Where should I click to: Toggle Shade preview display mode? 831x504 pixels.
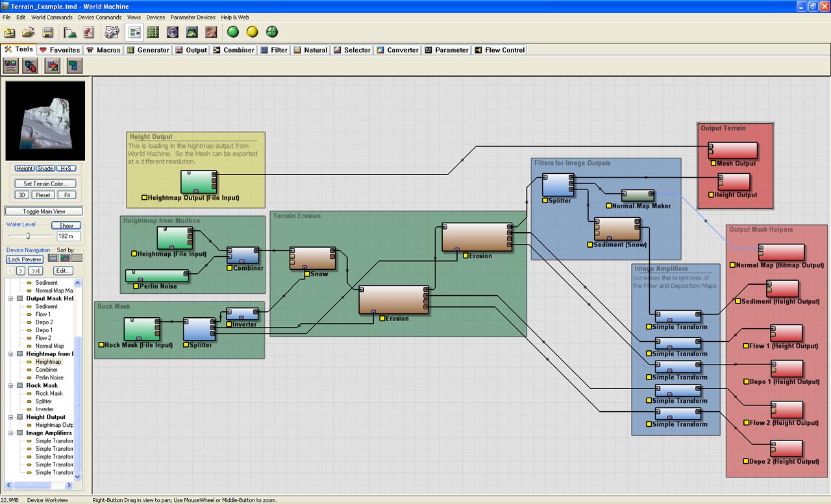tap(45, 168)
